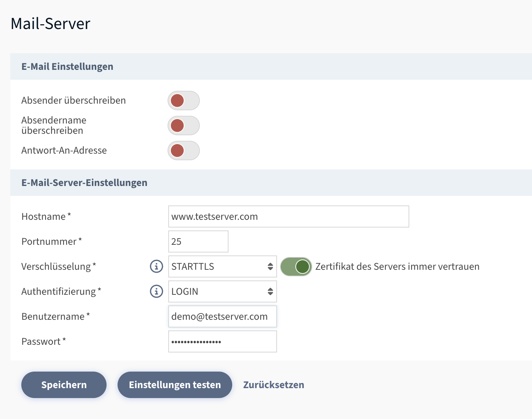Click the Hostname field with www.testserver.com
532x419 pixels.
[288, 216]
